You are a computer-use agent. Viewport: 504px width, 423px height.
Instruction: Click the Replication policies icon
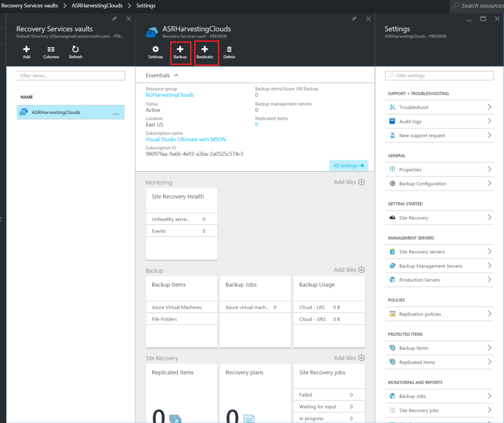tap(393, 314)
